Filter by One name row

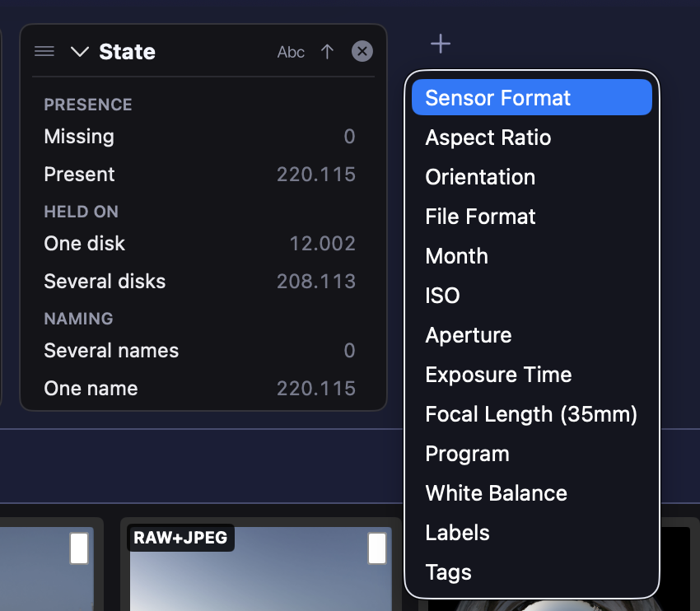[199, 389]
